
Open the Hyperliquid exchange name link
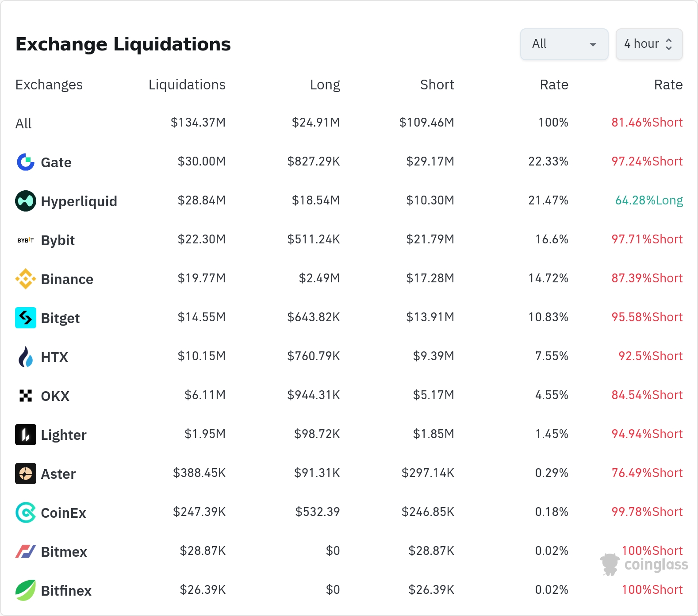tap(79, 201)
